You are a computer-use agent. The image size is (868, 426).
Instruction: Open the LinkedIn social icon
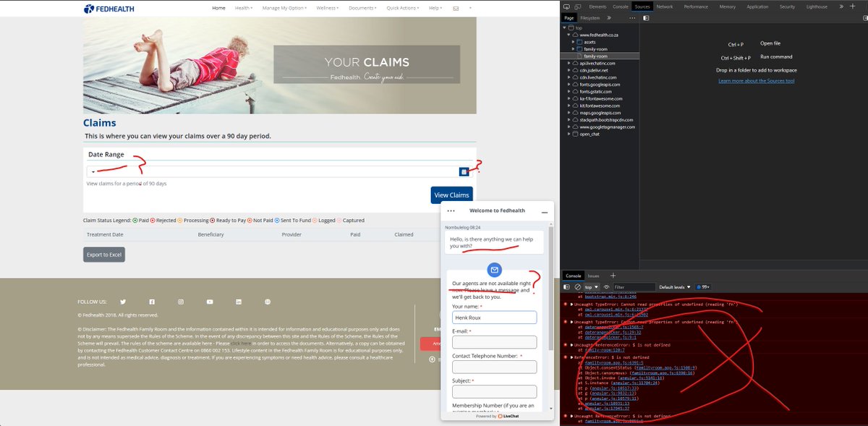tap(238, 302)
